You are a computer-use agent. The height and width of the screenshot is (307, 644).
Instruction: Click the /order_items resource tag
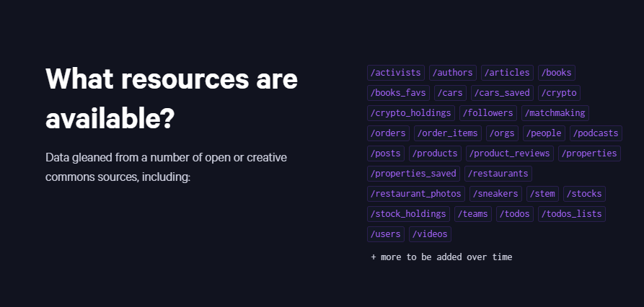tap(448, 133)
